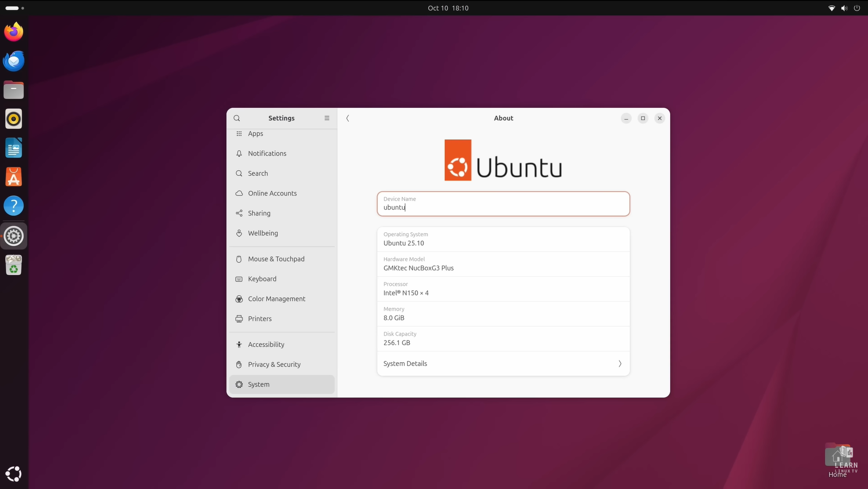Click the Apps grid icon in sidebar
The width and height of the screenshot is (868, 489).
[239, 134]
